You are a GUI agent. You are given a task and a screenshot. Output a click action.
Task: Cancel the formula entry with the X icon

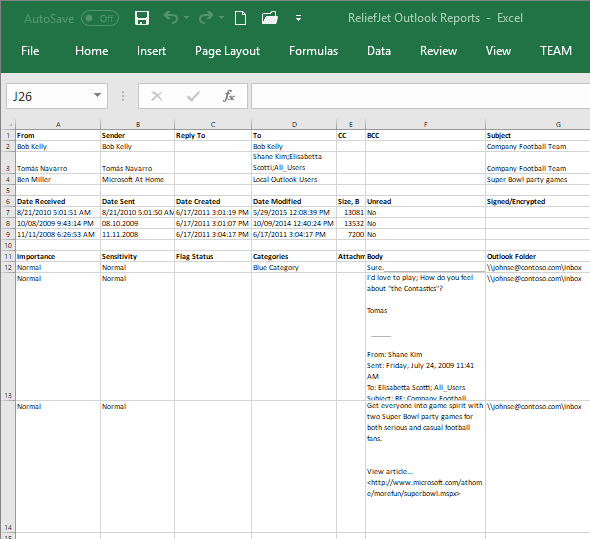click(x=157, y=96)
